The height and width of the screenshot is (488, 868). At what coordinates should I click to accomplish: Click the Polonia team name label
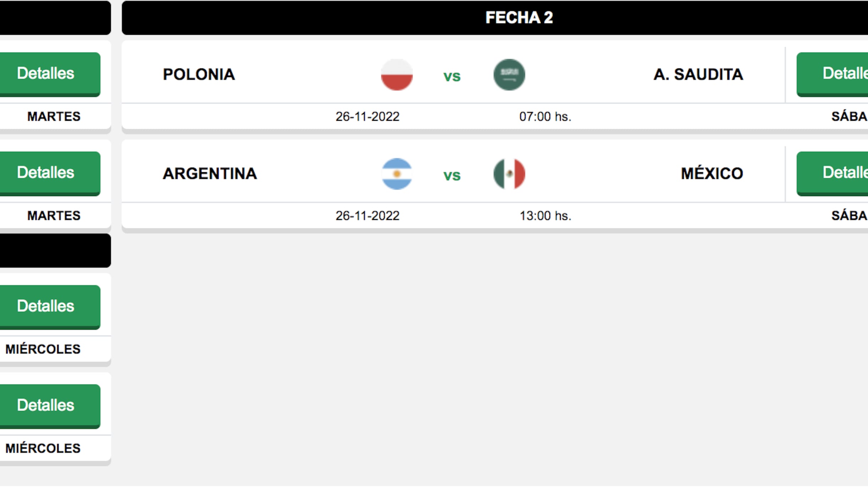point(199,75)
